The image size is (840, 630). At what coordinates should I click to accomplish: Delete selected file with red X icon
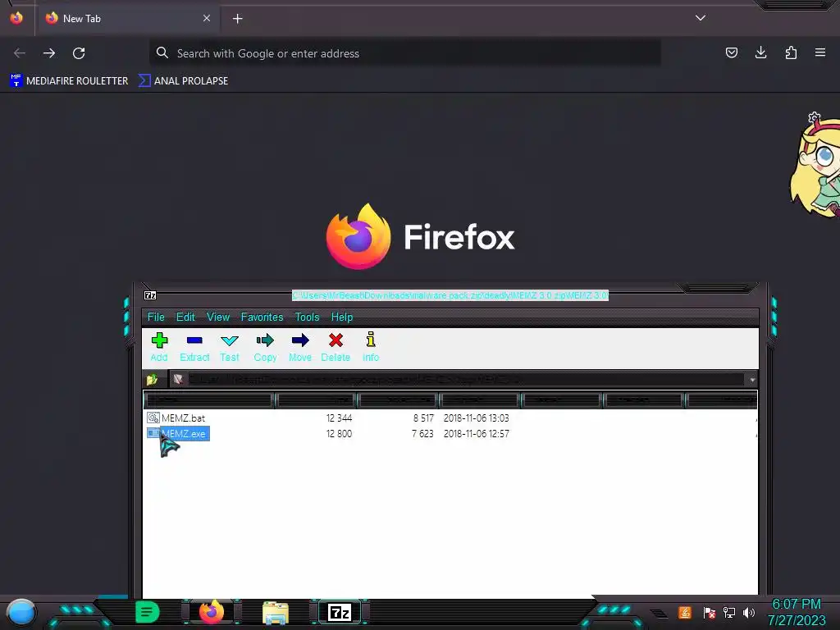click(x=336, y=347)
